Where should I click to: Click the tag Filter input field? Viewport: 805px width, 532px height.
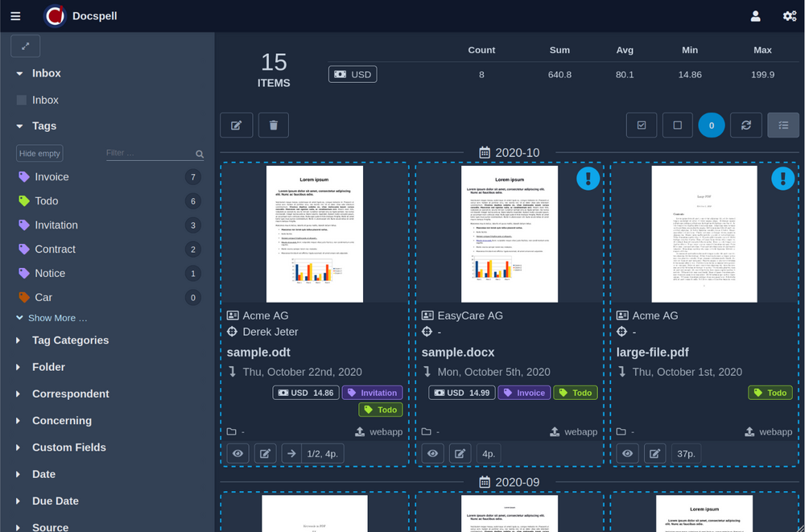click(149, 153)
